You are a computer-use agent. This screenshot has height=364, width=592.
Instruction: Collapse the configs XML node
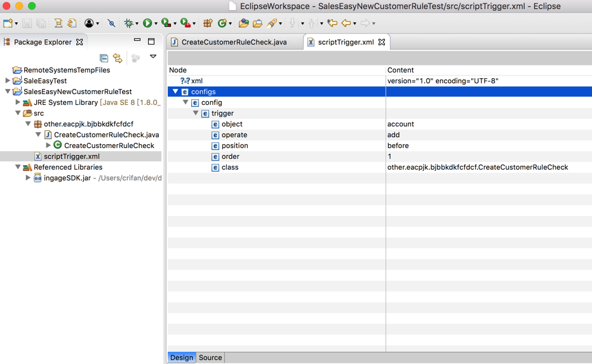click(175, 91)
